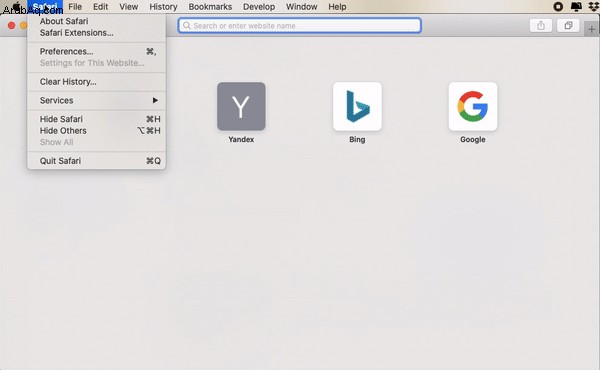This screenshot has height=370, width=600.
Task: Open the Yandex favorite tile
Action: click(241, 106)
